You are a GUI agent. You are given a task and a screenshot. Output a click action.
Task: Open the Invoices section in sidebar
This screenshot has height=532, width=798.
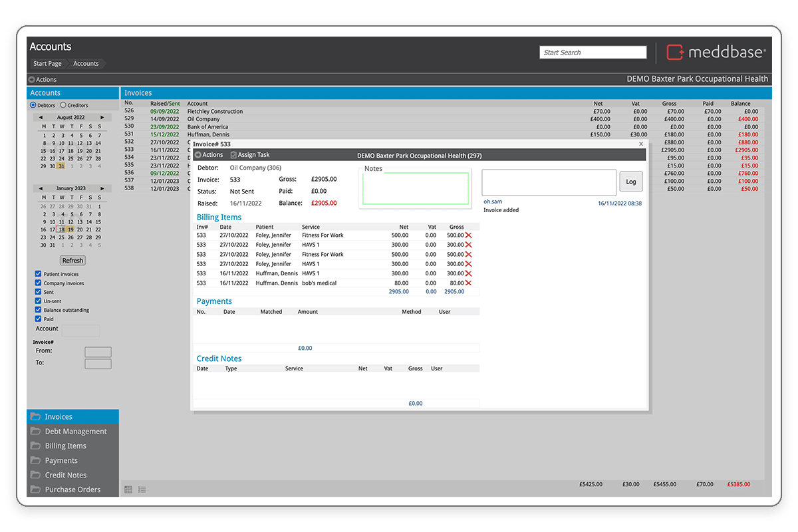(72, 417)
